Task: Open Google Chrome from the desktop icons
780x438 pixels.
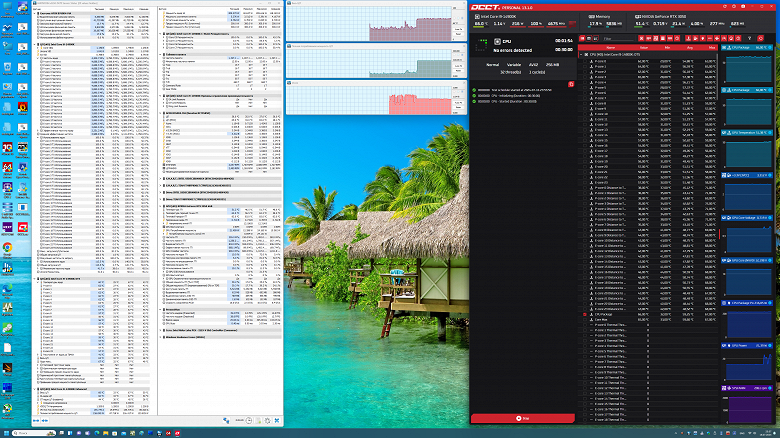Action: pos(7,249)
